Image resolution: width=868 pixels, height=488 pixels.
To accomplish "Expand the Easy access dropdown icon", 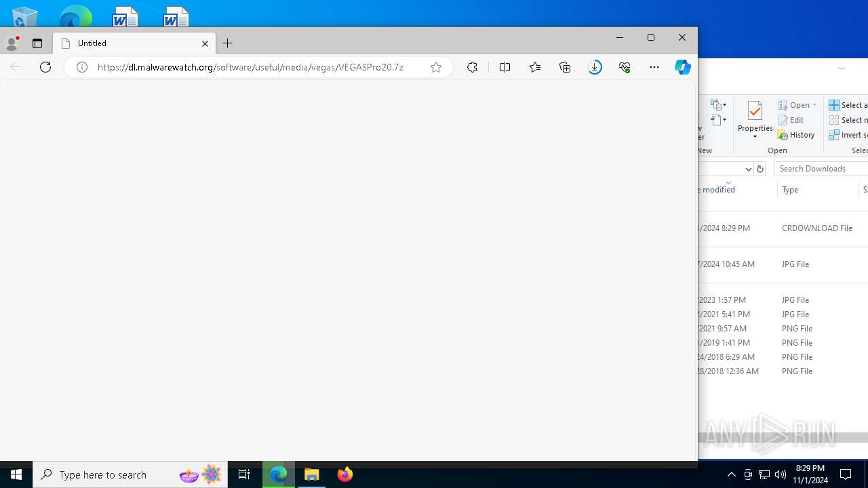I will point(719,121).
